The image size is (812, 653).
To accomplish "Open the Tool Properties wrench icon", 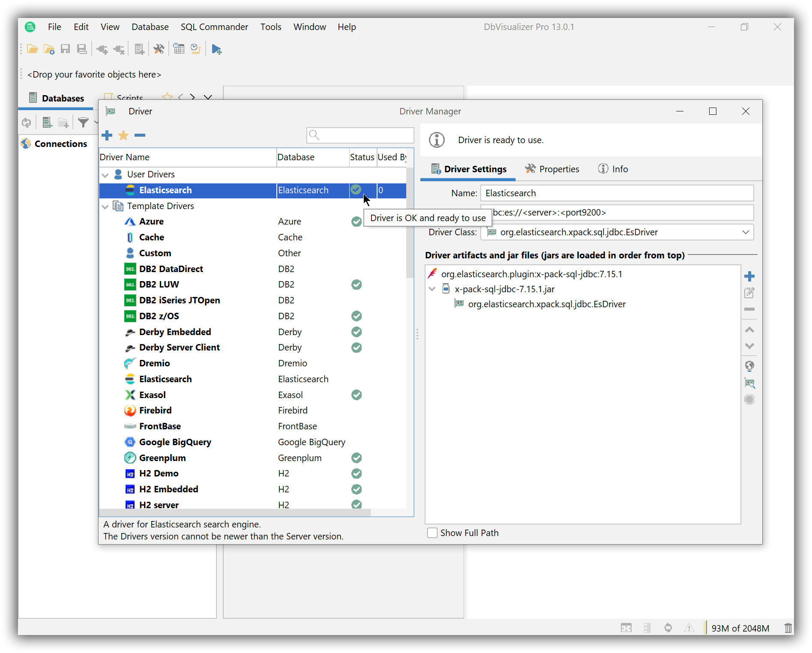I will coord(159,49).
